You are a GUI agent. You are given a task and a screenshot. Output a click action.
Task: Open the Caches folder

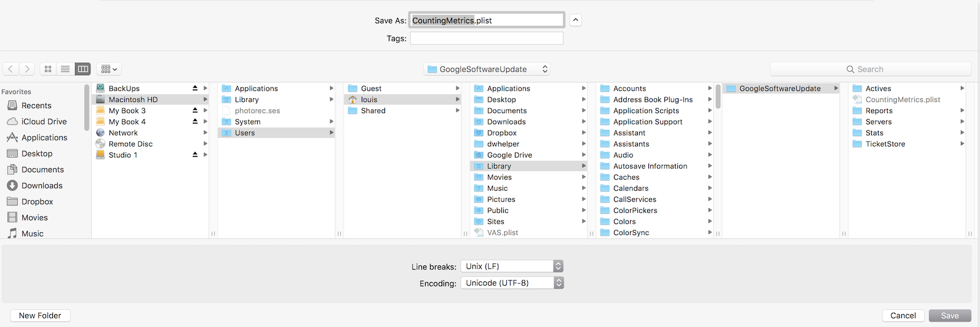tap(655, 177)
